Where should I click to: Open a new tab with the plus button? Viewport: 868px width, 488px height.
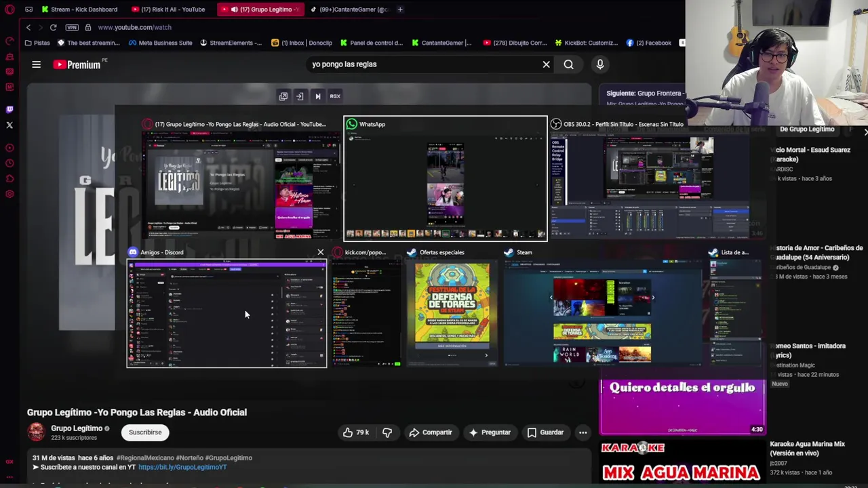(400, 9)
